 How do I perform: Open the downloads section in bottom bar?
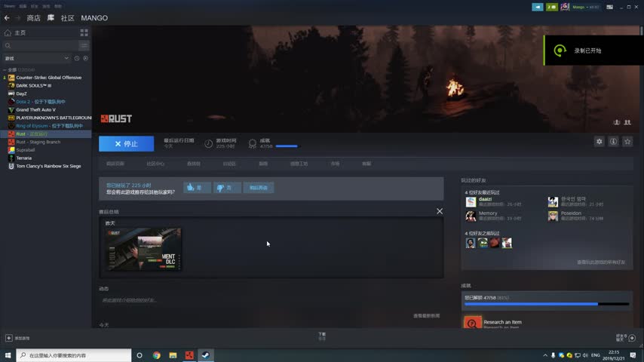click(322, 336)
